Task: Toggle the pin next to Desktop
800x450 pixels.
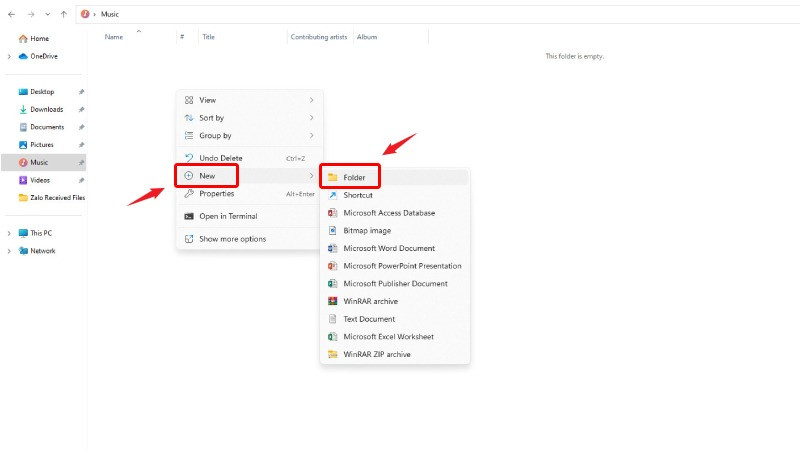Action: [81, 92]
